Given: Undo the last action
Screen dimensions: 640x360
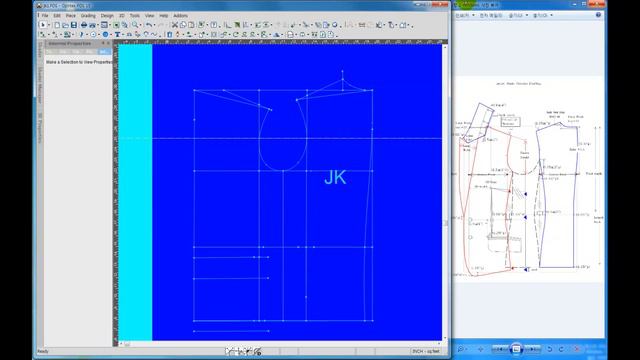Looking at the screenshot, I should click(x=149, y=25).
